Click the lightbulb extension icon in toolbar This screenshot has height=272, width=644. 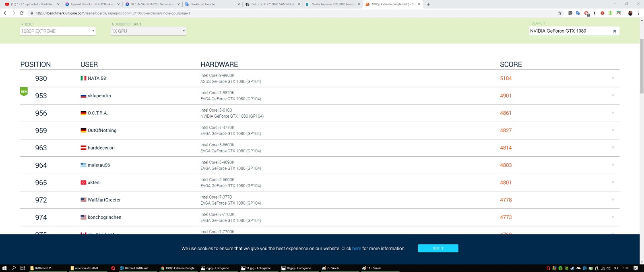click(x=570, y=13)
